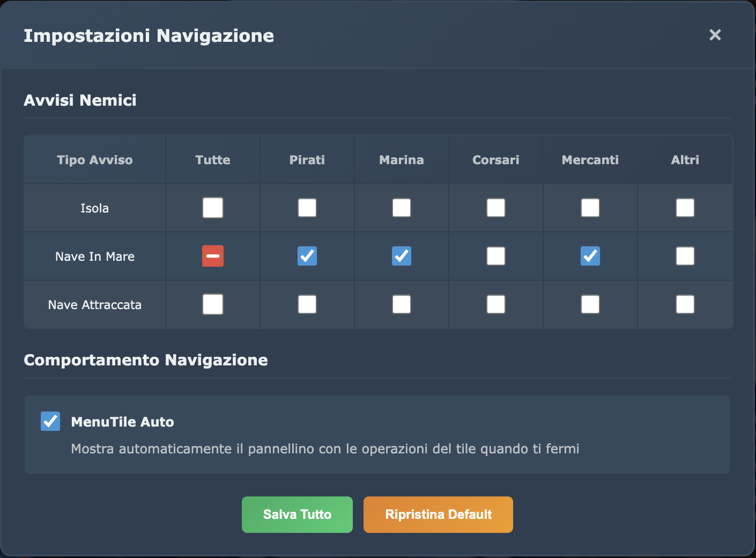Check Pirati alert for Nave Attraccata

pos(307,304)
